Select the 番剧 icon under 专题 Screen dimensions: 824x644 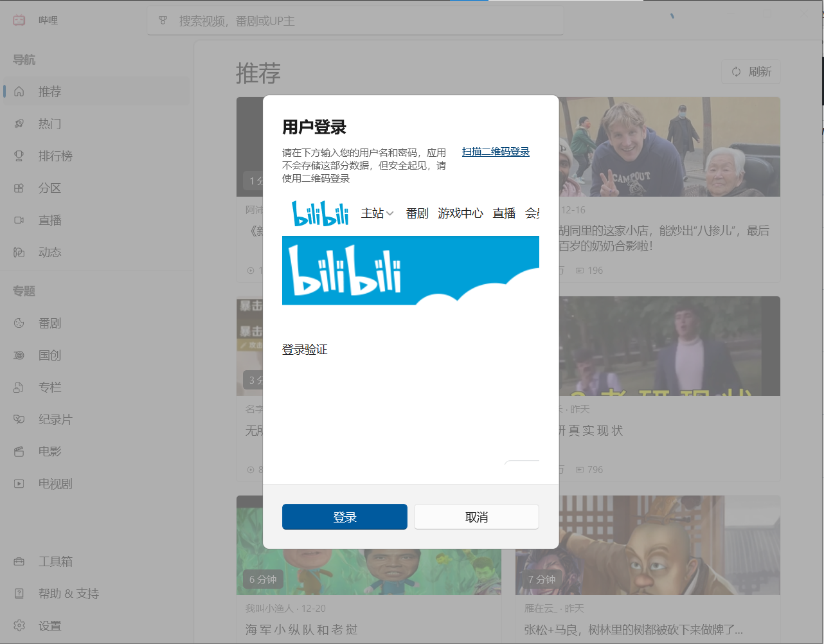click(x=19, y=323)
